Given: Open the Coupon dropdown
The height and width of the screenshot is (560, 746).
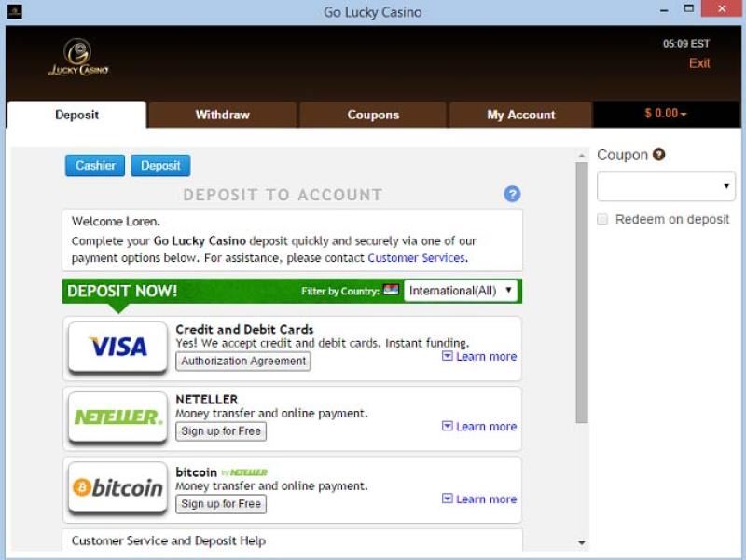Looking at the screenshot, I should click(x=666, y=186).
